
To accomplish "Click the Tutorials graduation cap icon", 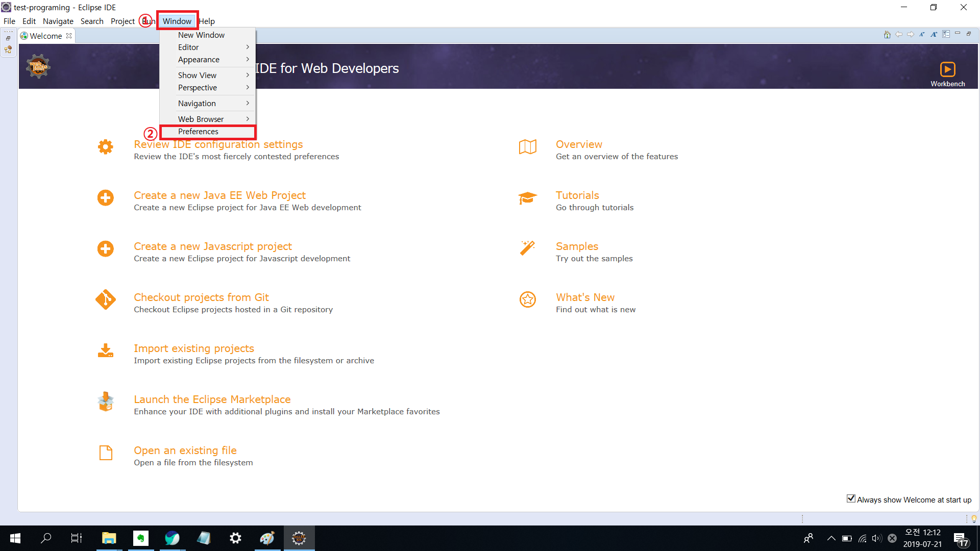I will click(528, 198).
